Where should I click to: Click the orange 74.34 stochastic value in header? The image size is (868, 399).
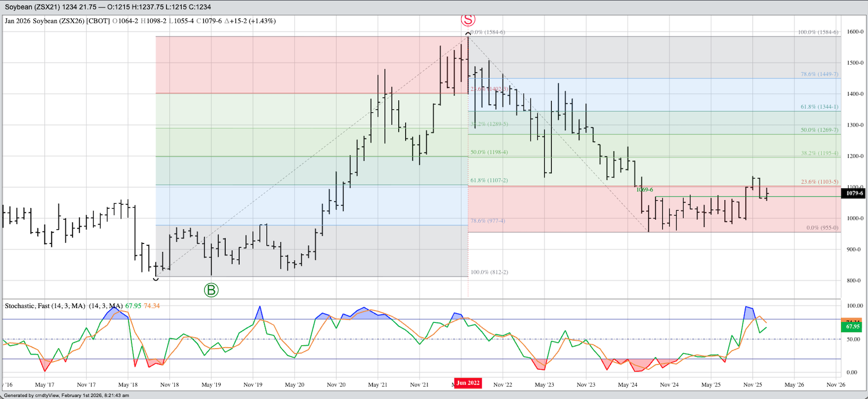tap(152, 306)
